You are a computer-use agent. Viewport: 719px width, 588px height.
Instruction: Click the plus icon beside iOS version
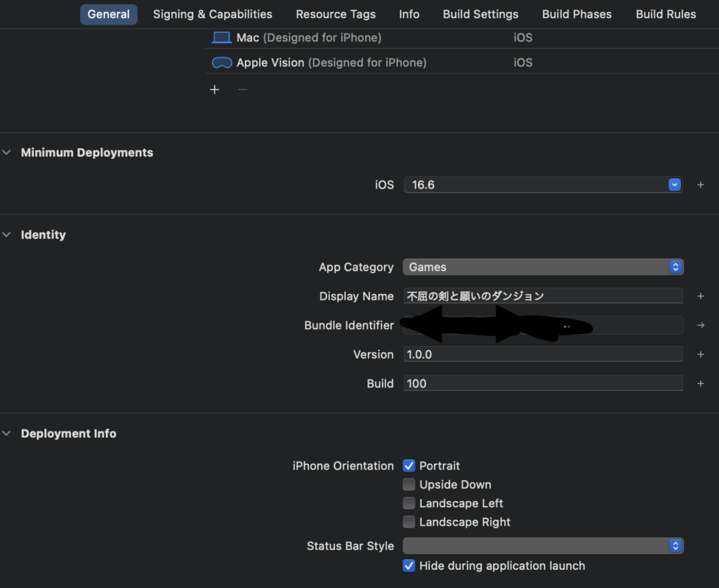(x=700, y=185)
